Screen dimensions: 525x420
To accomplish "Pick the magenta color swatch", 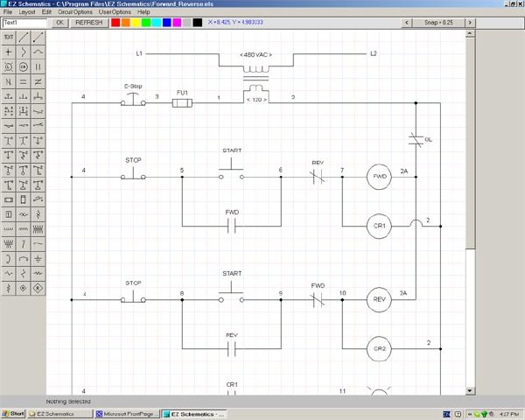I will [177, 23].
